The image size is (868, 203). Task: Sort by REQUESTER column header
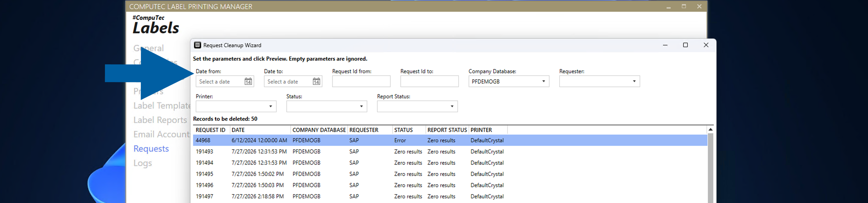click(x=370, y=130)
